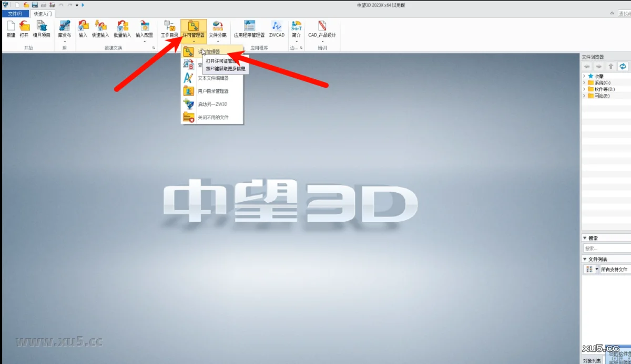This screenshot has width=631, height=364.
Task: Launch the ZWCAD application icon
Action: 277,27
